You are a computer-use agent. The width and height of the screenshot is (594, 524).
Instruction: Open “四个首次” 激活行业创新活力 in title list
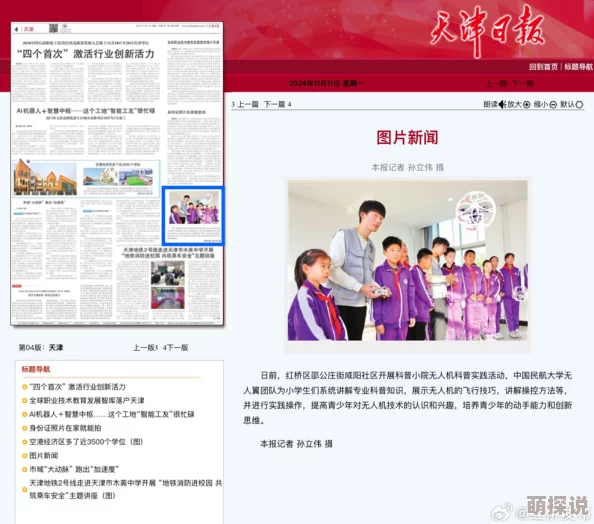pyautogui.click(x=77, y=387)
